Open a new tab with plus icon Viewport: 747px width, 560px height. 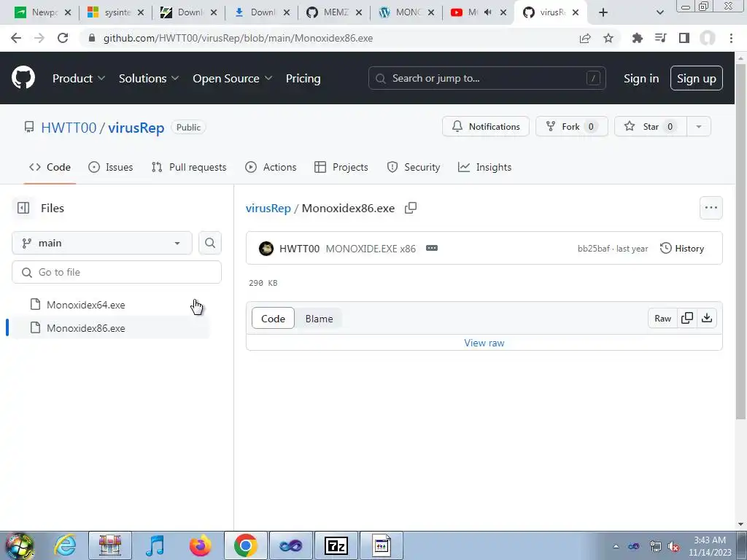pyautogui.click(x=603, y=13)
